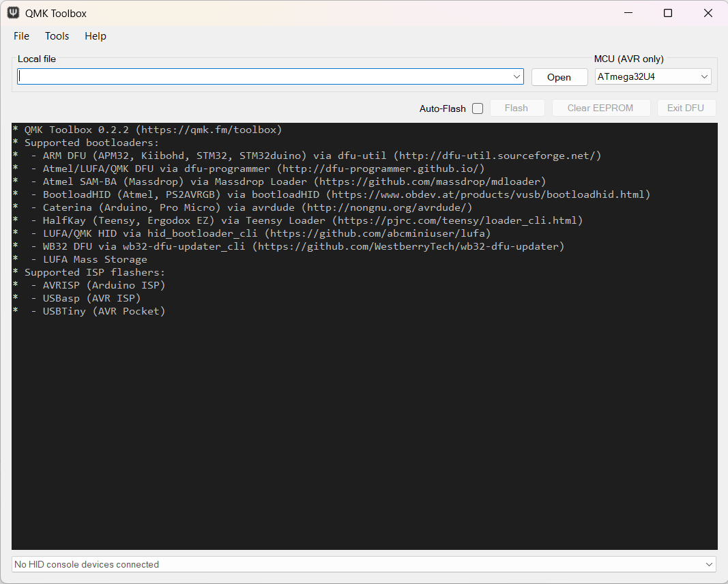The image size is (728, 584).
Task: Maximize the QMK Toolbox window
Action: point(668,13)
